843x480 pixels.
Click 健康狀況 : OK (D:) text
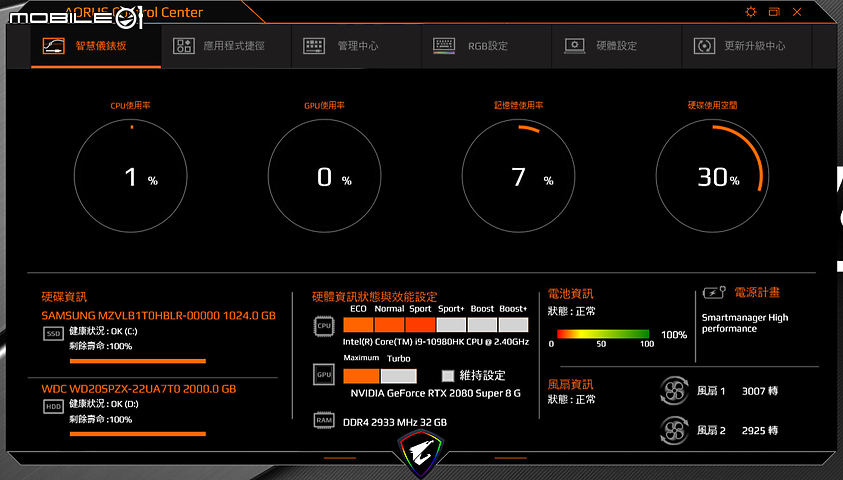[x=103, y=404]
